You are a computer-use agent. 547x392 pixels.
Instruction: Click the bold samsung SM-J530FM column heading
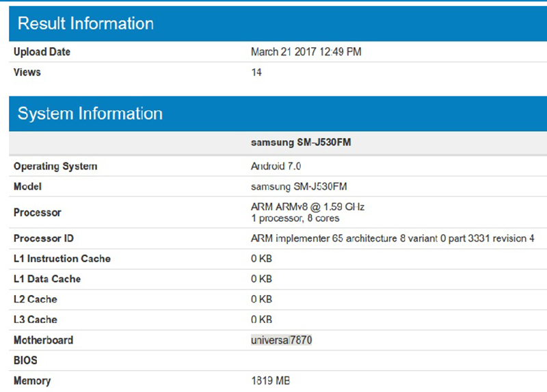(x=302, y=143)
